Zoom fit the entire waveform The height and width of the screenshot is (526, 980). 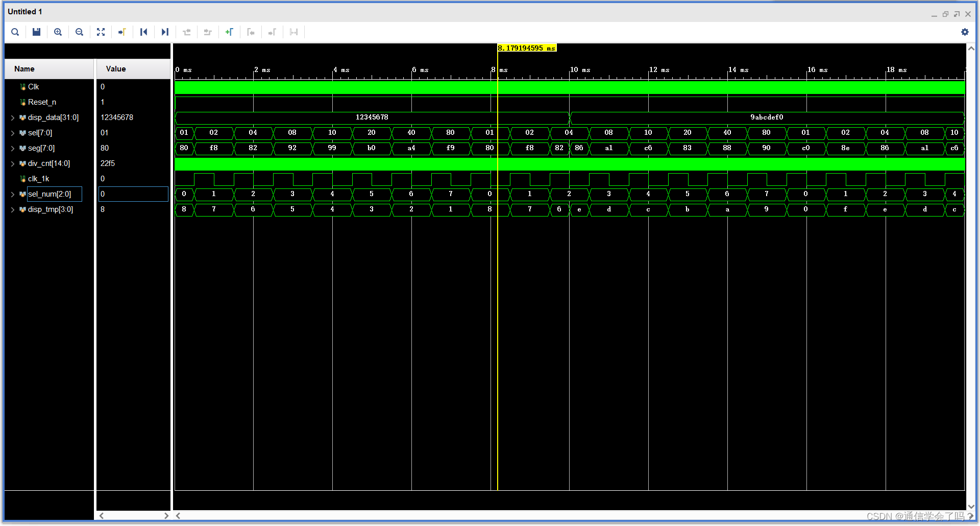101,32
